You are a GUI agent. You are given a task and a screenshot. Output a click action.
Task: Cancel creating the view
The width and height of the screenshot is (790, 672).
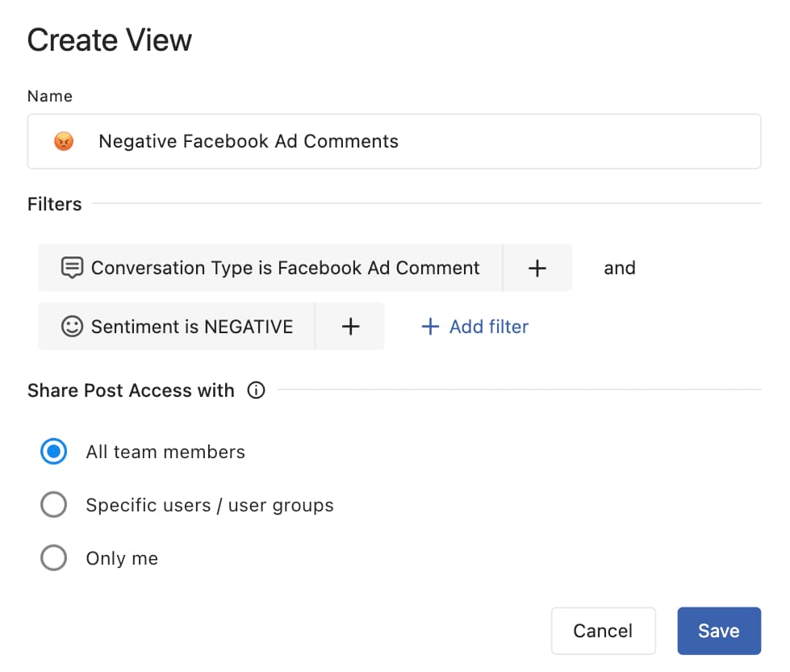[x=603, y=630]
